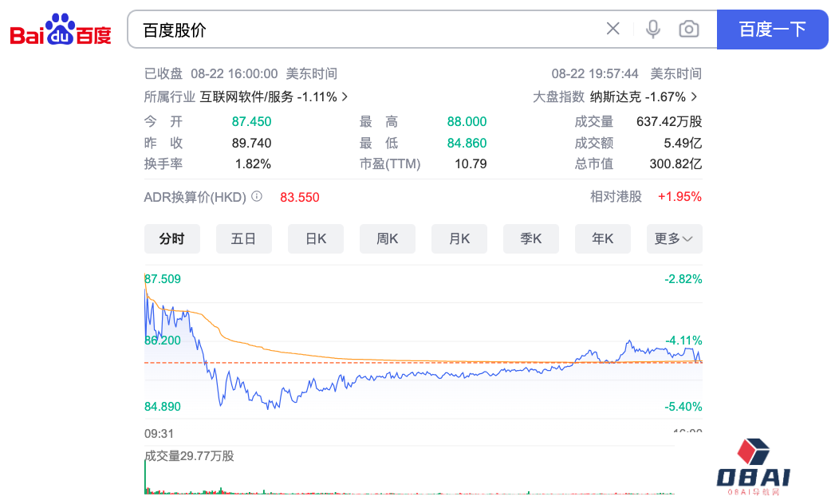Expand the 纳斯达克 chevron arrow
The width and height of the screenshot is (839, 504).
pyautogui.click(x=694, y=96)
